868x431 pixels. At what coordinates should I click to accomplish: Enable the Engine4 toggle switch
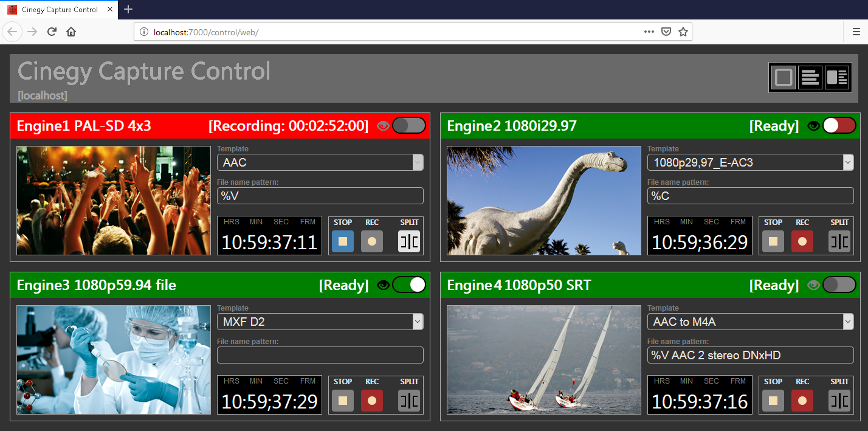click(839, 284)
